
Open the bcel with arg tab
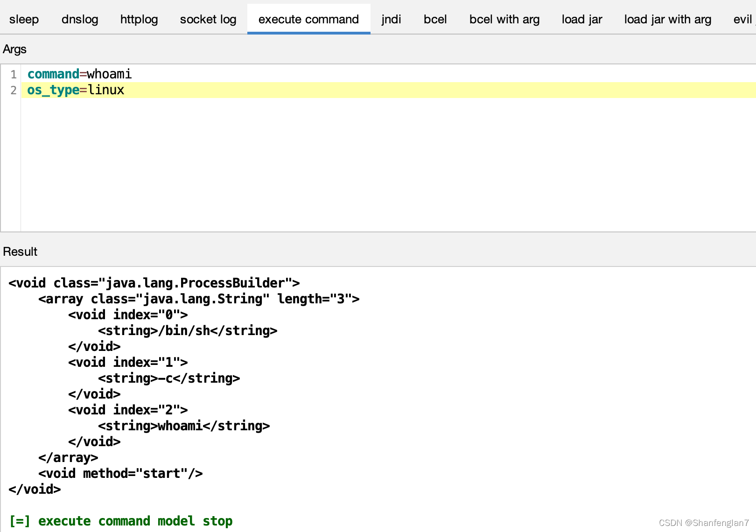pos(504,19)
